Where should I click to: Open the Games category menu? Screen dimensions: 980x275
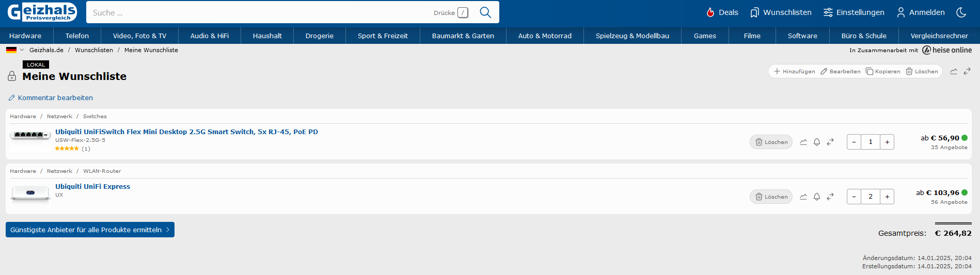point(705,36)
